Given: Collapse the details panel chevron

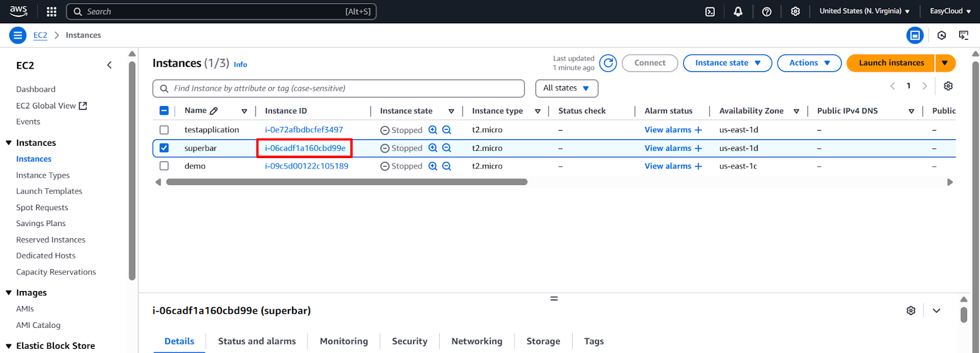Looking at the screenshot, I should (x=937, y=311).
